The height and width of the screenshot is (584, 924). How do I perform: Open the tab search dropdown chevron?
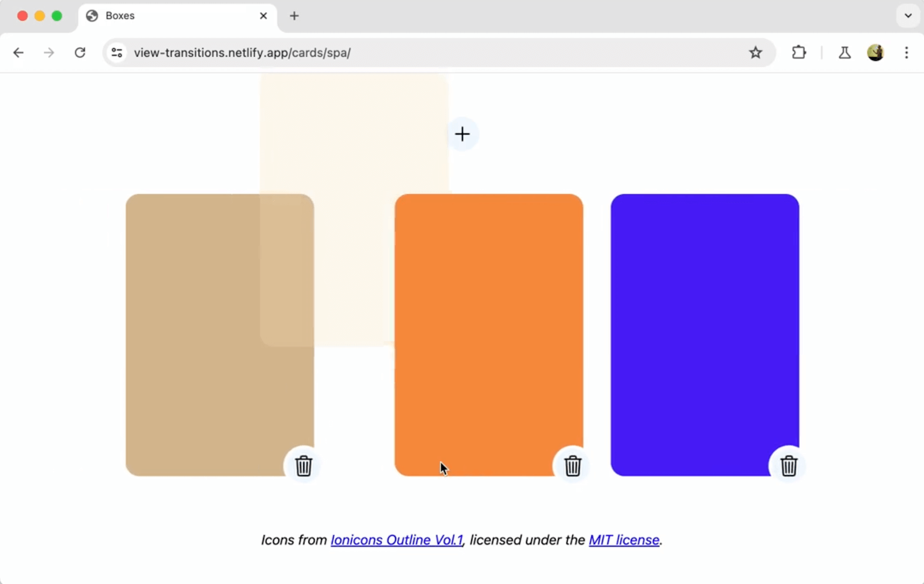tap(908, 16)
